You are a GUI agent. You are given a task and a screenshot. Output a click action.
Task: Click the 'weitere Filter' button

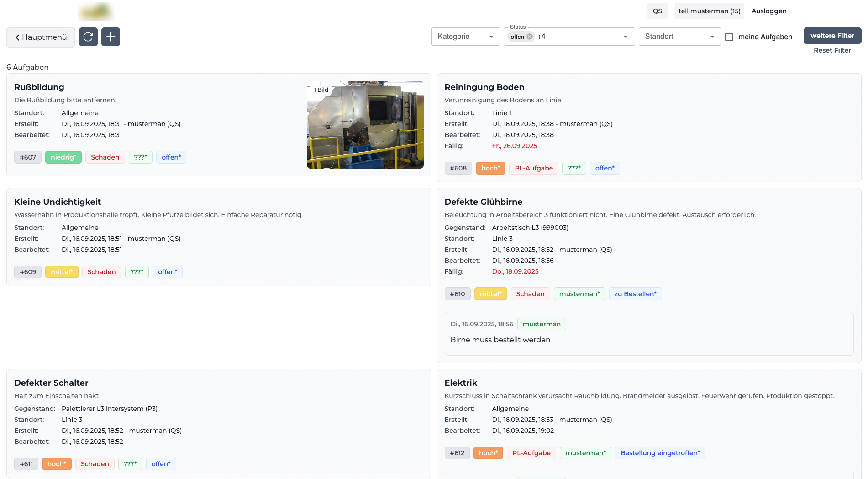tap(832, 35)
